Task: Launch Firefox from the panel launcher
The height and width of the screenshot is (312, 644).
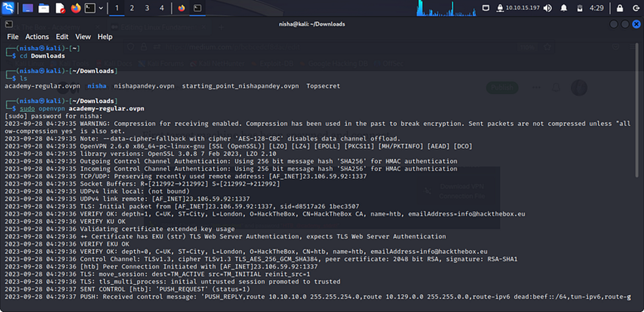Action: pyautogui.click(x=76, y=8)
